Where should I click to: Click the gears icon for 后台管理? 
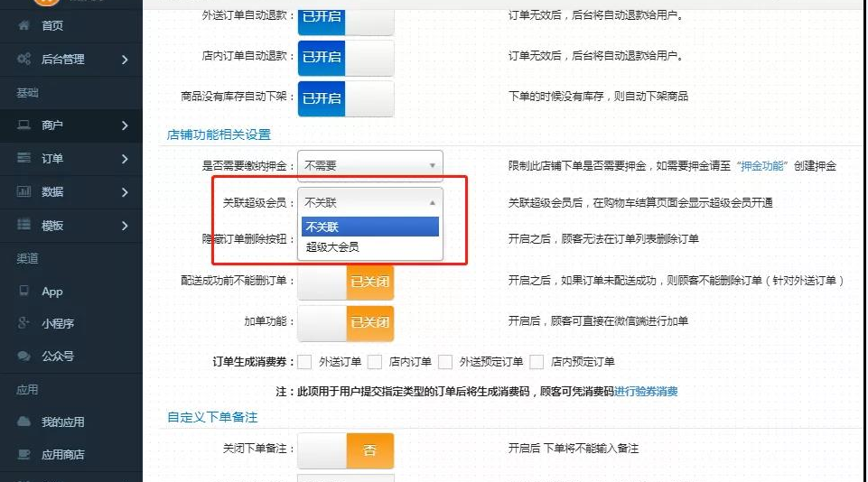[23, 58]
